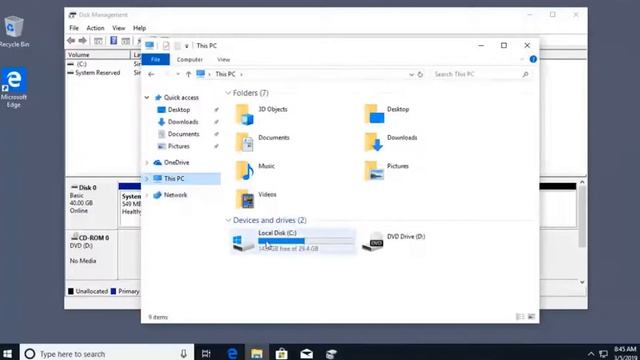This screenshot has height=360, width=640.
Task: Open Disk Management Help menu
Action: tap(139, 28)
